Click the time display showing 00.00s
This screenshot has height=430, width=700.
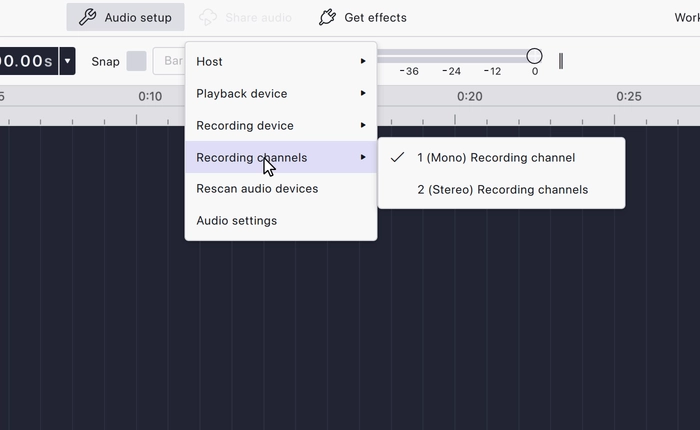pos(27,61)
